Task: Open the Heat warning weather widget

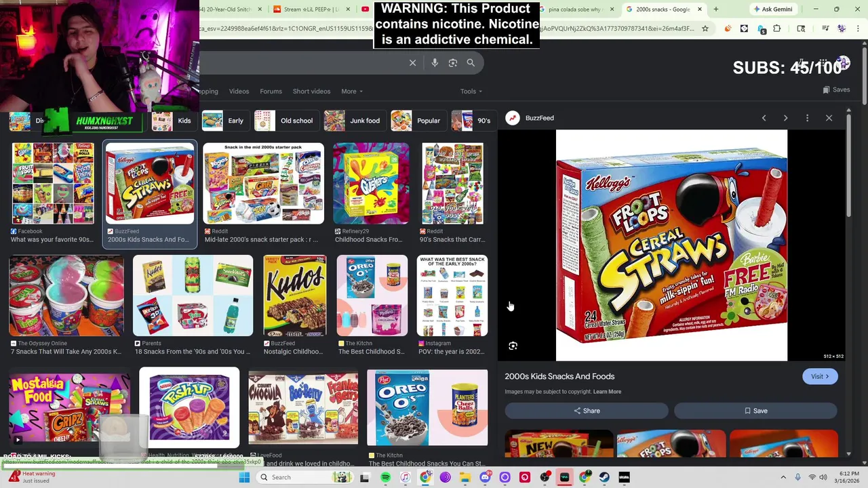Action: pyautogui.click(x=33, y=477)
